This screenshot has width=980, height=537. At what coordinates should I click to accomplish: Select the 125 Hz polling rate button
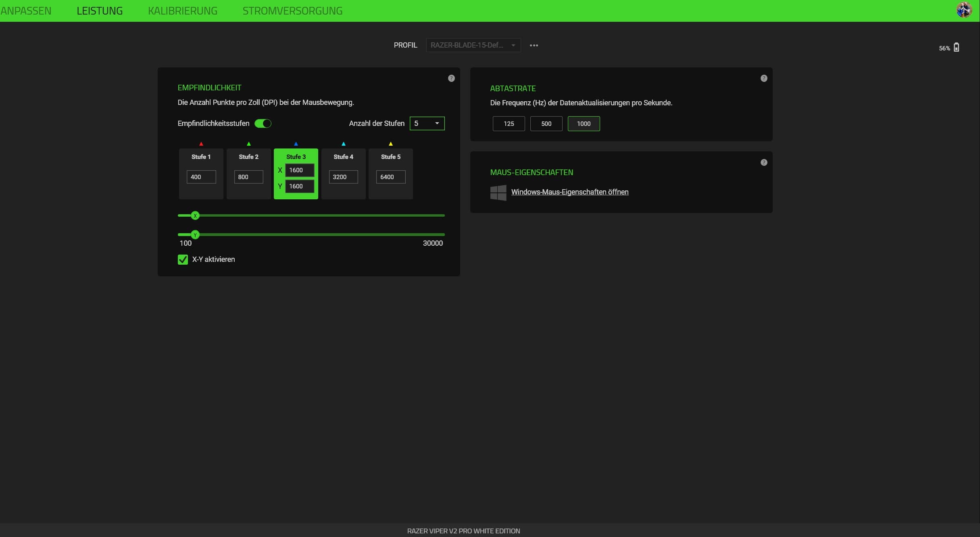(x=509, y=124)
